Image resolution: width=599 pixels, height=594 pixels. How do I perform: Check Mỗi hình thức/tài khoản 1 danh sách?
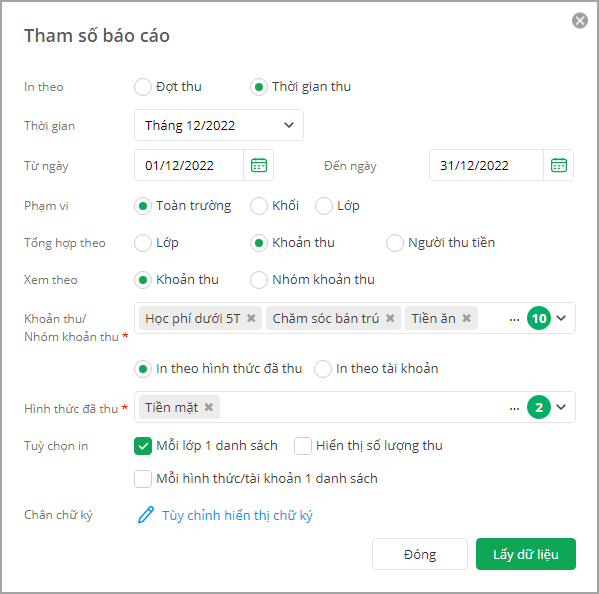pos(143,479)
